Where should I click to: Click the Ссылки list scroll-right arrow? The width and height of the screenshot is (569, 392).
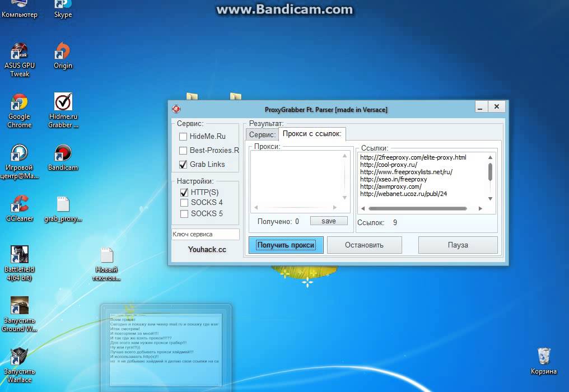point(481,208)
